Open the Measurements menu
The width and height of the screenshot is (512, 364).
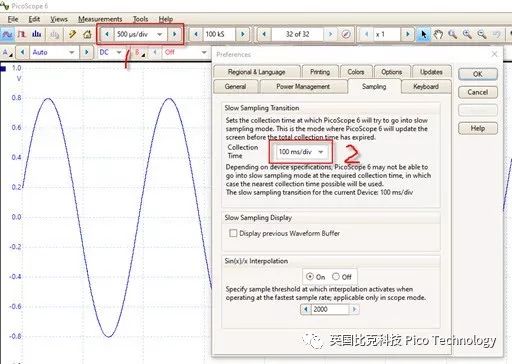click(x=100, y=19)
